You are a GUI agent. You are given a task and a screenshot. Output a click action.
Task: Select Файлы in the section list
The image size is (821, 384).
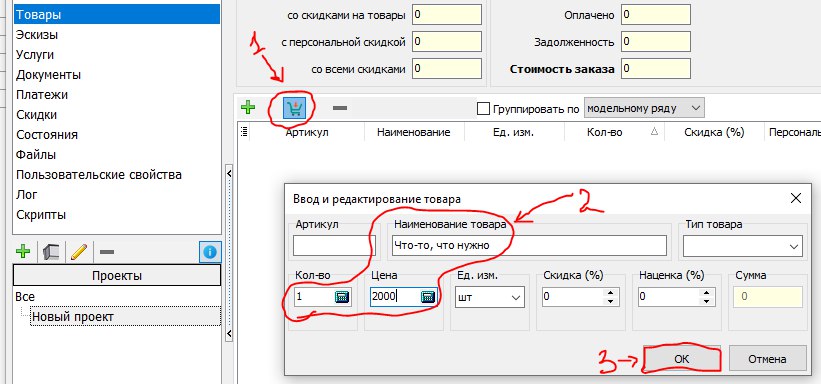click(x=117, y=155)
